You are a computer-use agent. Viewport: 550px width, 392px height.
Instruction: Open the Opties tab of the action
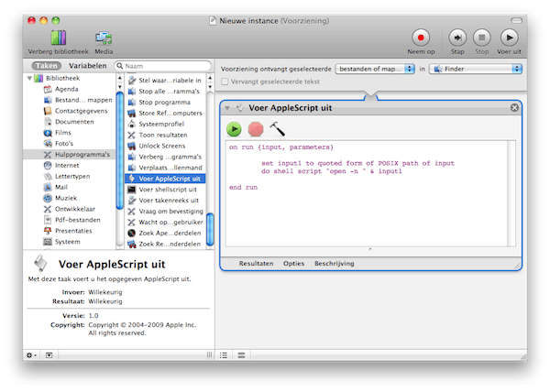[293, 264]
